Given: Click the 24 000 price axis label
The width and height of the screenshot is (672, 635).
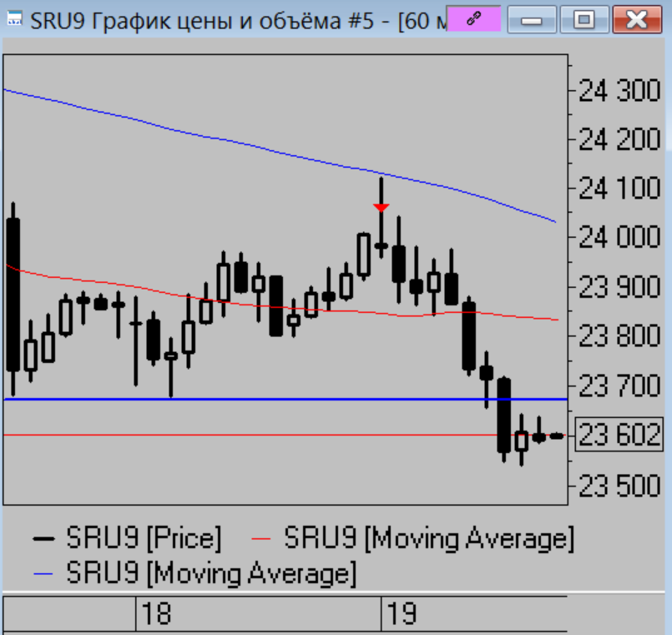Looking at the screenshot, I should point(619,238).
